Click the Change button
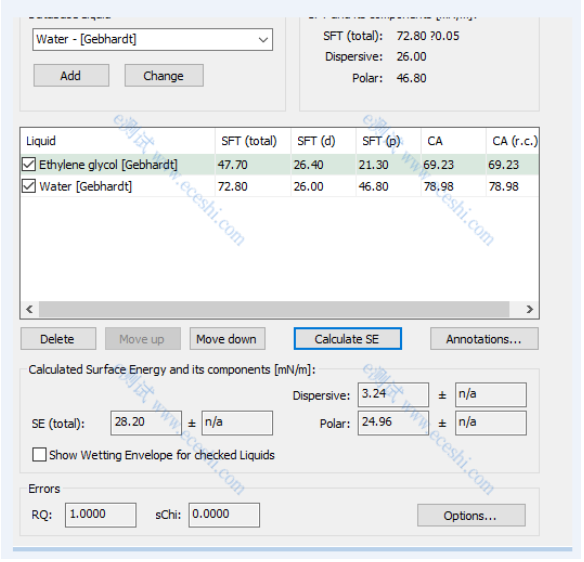Image resolution: width=584 pixels, height=562 pixels. click(164, 76)
